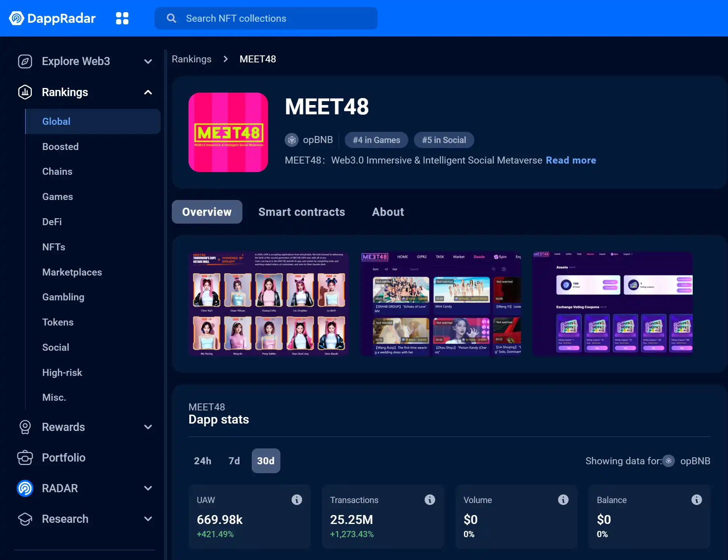Click the Transactions info icon
The width and height of the screenshot is (728, 560).
coord(430,500)
